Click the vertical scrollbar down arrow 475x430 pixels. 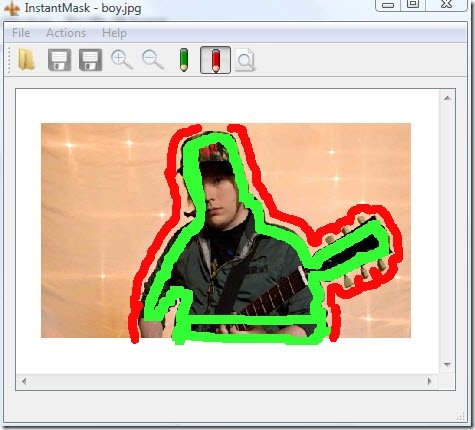(x=447, y=364)
